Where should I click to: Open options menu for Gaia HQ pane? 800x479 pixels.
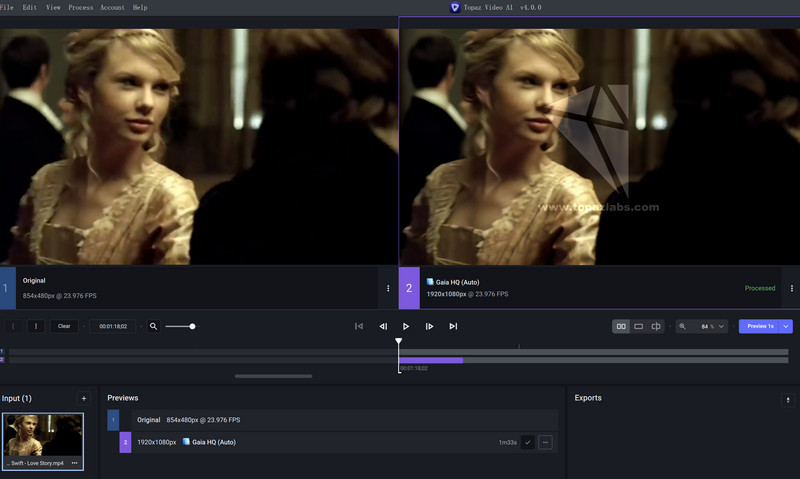coord(791,288)
